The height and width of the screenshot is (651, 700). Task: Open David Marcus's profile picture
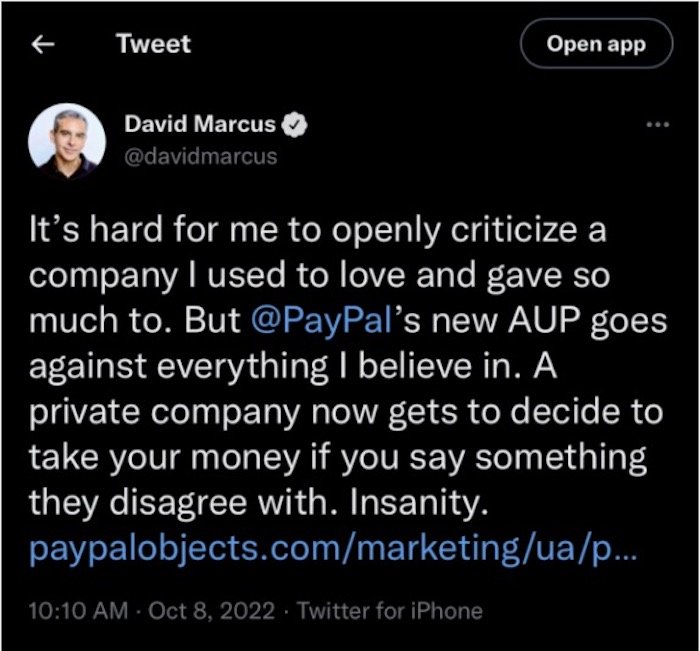click(68, 140)
